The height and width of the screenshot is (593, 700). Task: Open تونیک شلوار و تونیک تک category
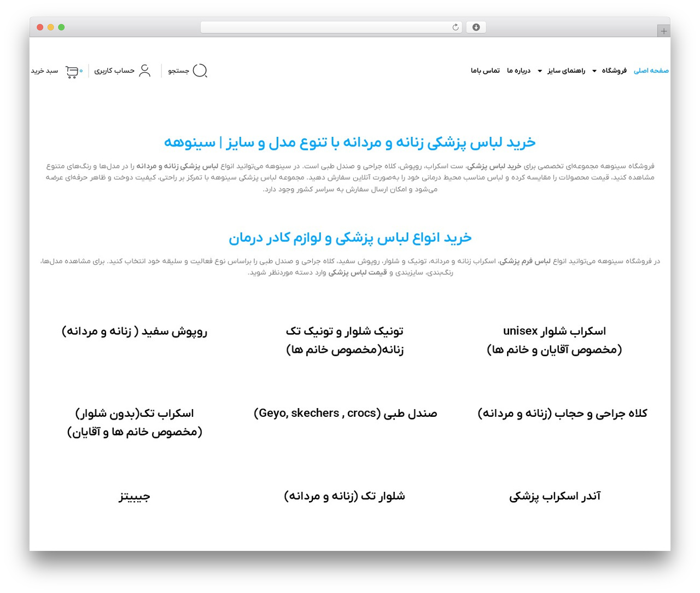(345, 340)
